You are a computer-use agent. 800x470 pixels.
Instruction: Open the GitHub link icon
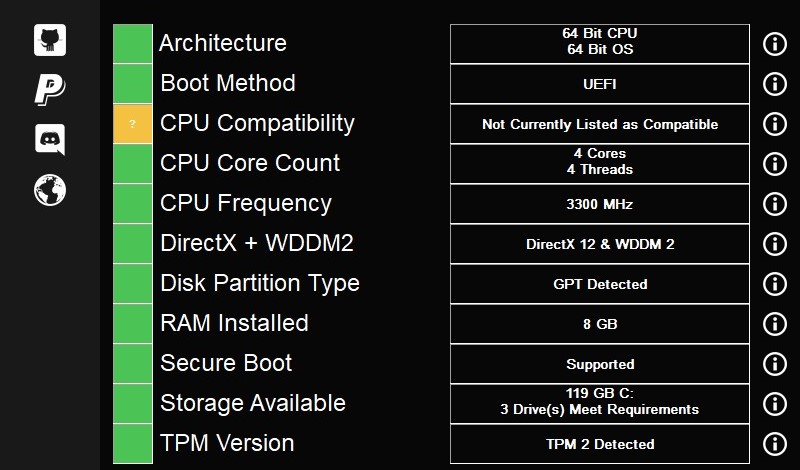pos(50,40)
